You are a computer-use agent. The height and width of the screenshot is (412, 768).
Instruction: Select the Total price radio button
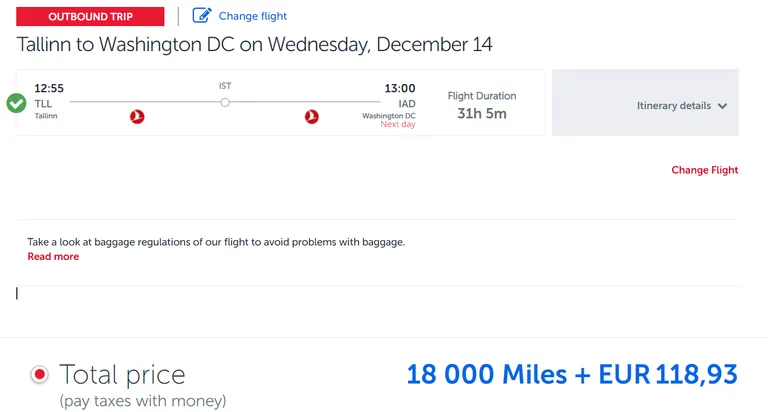(39, 375)
